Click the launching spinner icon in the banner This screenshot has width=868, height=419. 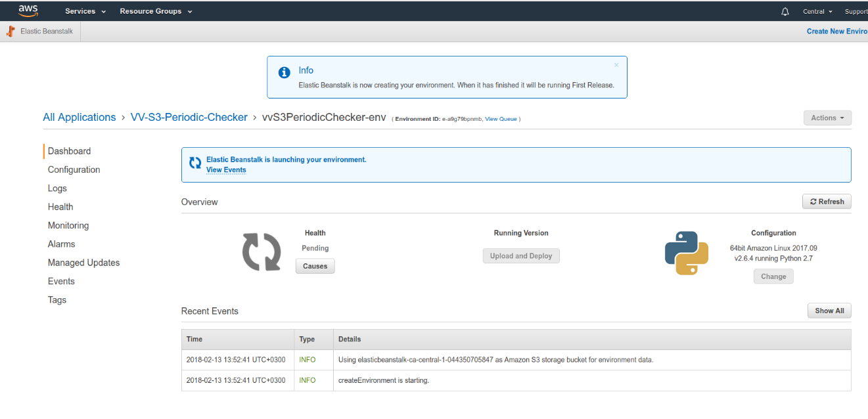pos(195,163)
